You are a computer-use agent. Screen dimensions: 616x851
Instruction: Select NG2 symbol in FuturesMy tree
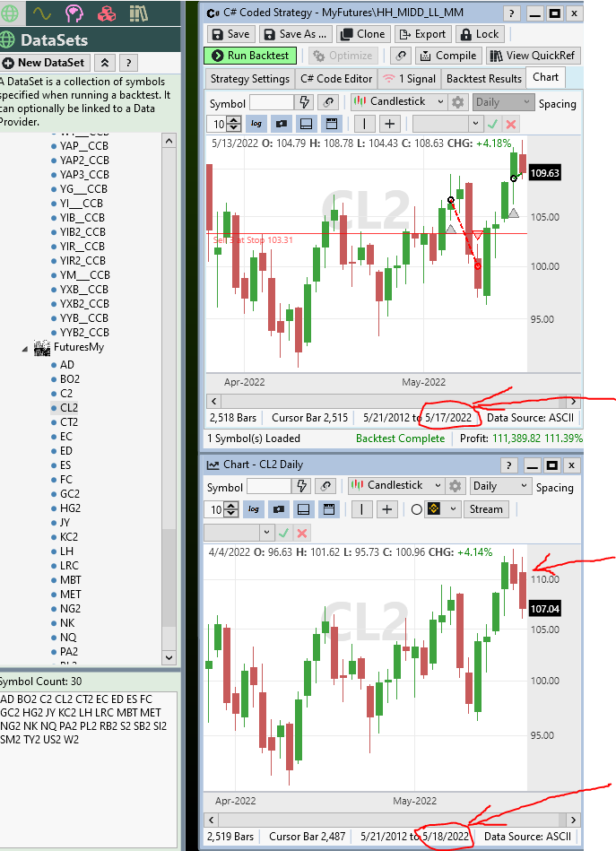point(70,608)
